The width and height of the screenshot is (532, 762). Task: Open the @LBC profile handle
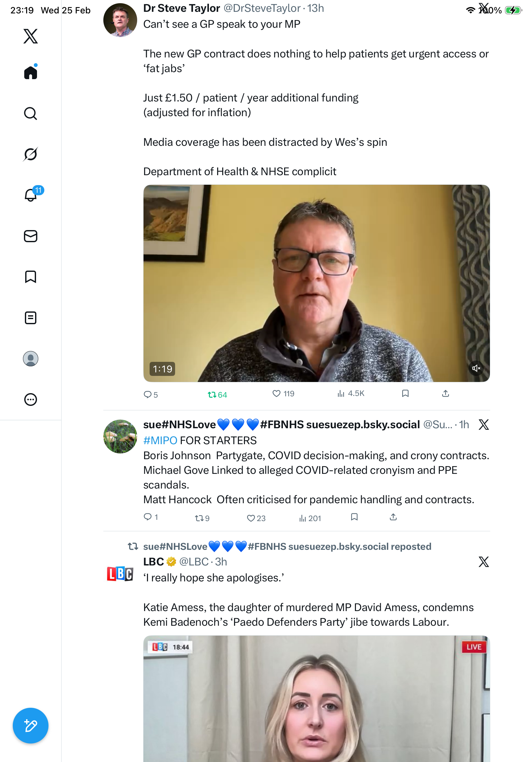[x=194, y=562]
